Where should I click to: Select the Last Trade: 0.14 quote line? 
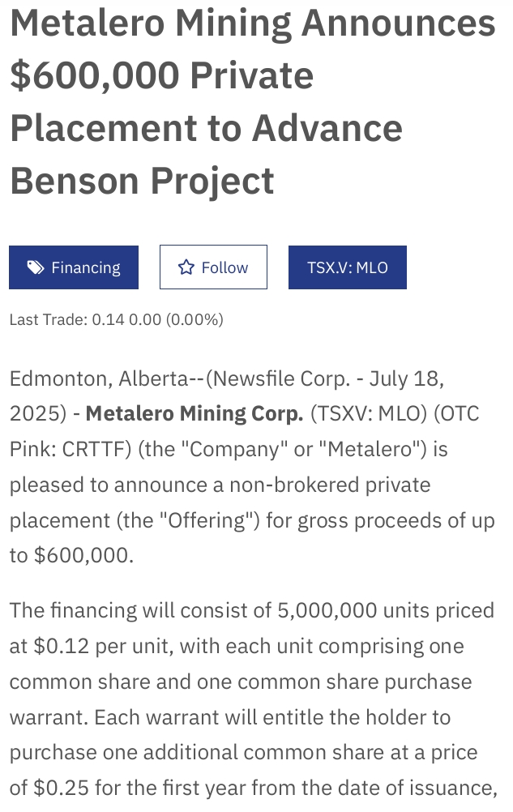click(117, 319)
